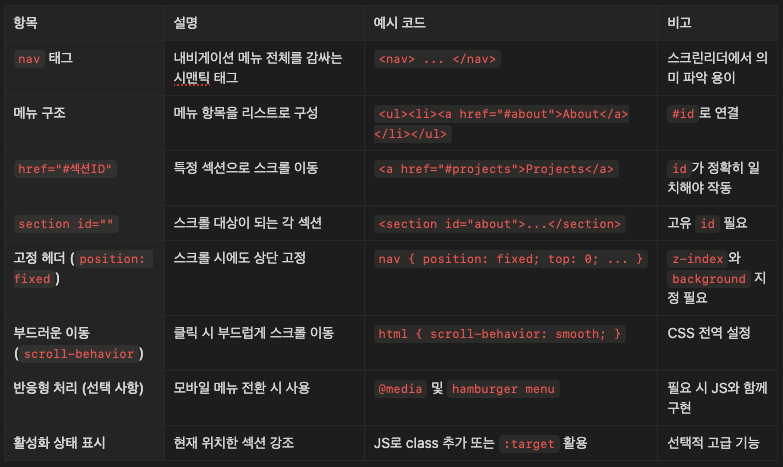Click '스크린리더에서 의미 파악 용이' note
Screen dimensions: 783x467
point(717,68)
